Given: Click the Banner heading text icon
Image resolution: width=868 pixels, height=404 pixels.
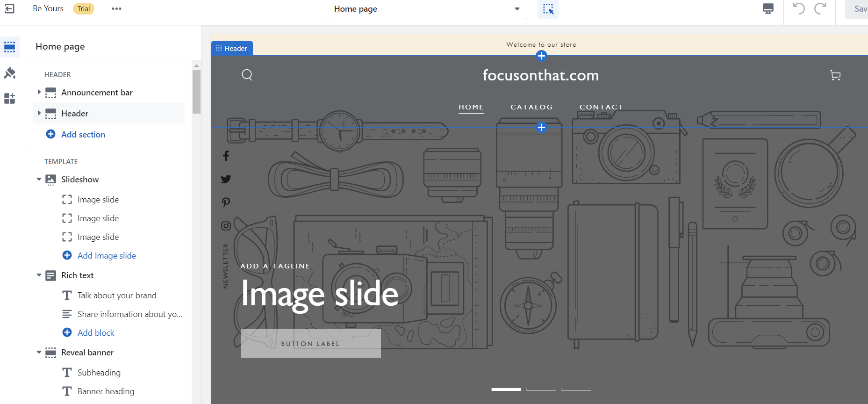Looking at the screenshot, I should point(67,391).
